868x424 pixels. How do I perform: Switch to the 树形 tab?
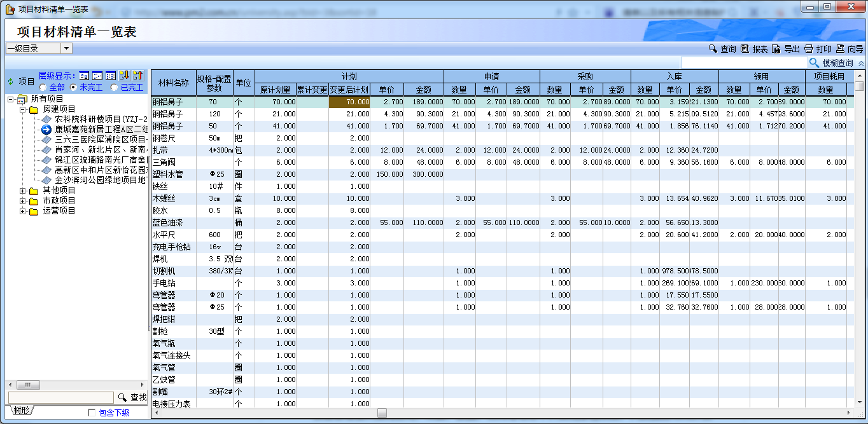[x=20, y=411]
